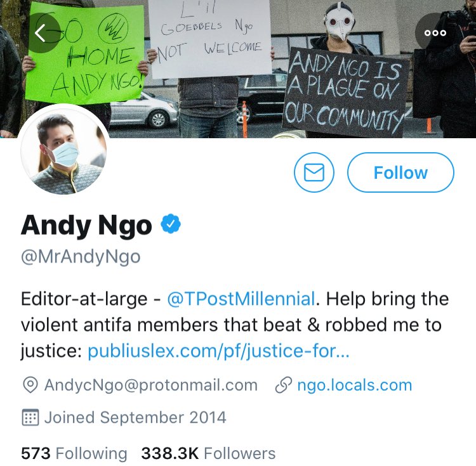Select the @MrAndyNgo handle text

point(81,257)
